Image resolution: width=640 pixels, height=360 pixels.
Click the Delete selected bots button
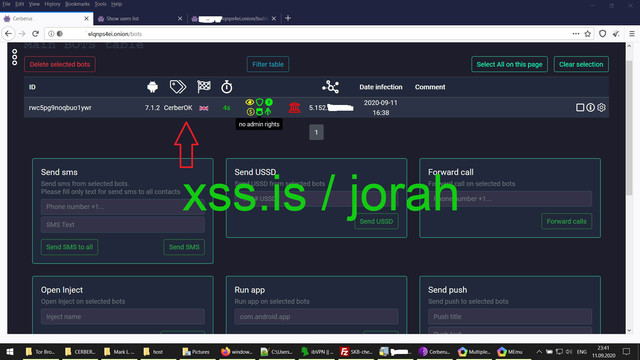(60, 64)
